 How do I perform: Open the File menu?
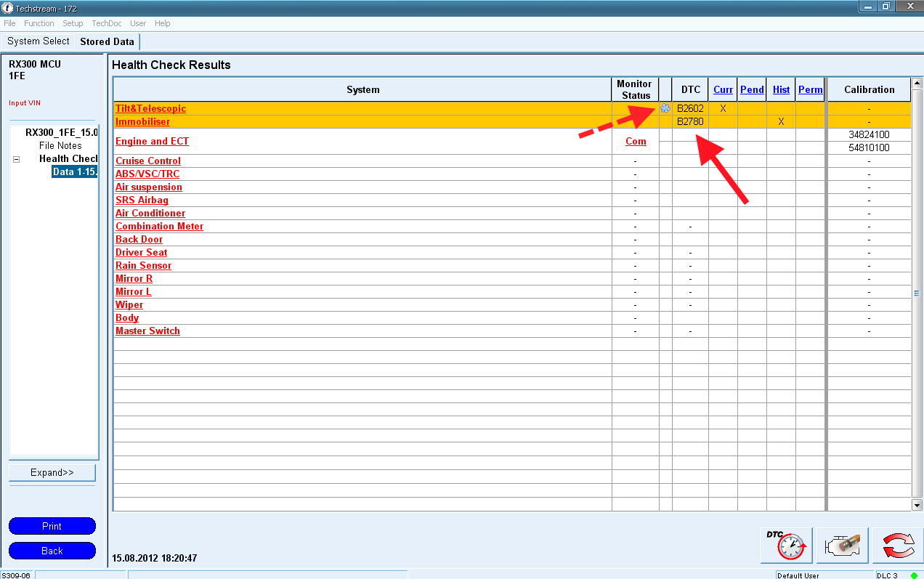(9, 23)
